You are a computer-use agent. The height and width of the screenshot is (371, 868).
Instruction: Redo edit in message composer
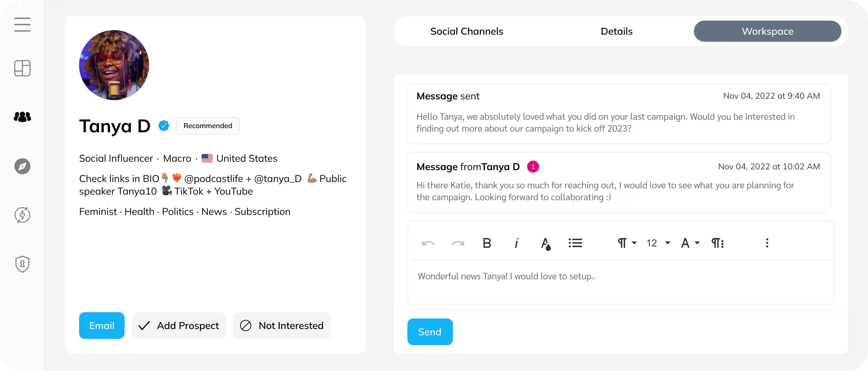click(x=457, y=243)
